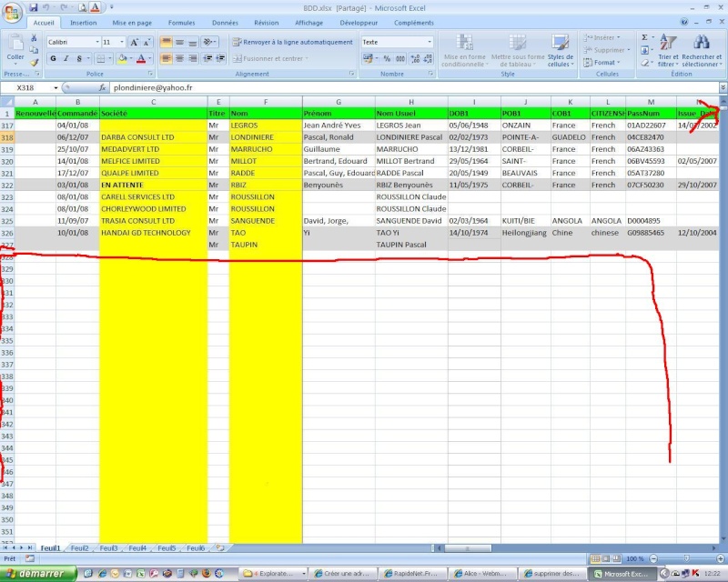The width and height of the screenshot is (728, 582).
Task: Click the insert function fx icon
Action: 102,87
